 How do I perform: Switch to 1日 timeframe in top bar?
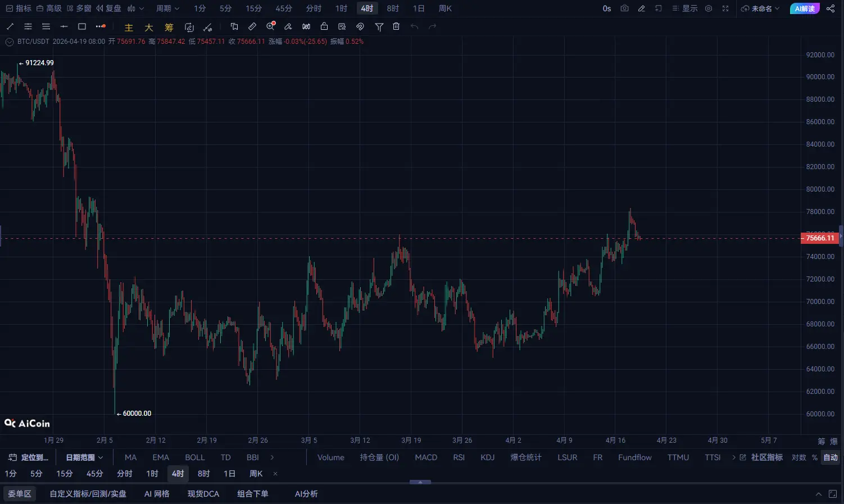(419, 8)
